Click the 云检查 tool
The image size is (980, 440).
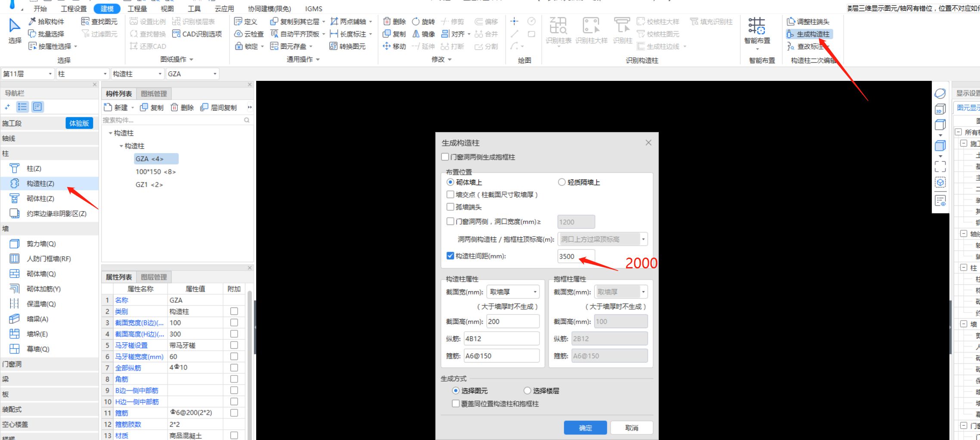coord(249,34)
